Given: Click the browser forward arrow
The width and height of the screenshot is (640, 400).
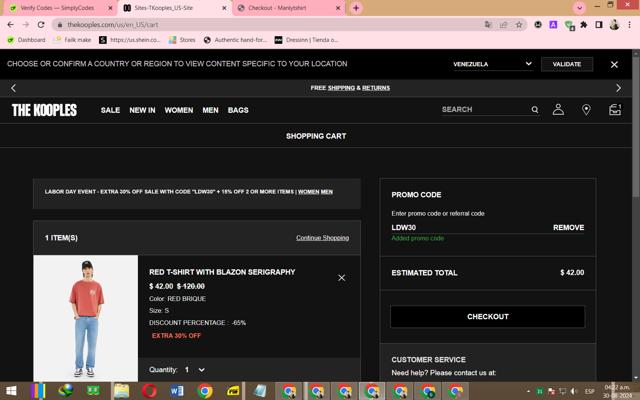Looking at the screenshot, I should click(26, 24).
